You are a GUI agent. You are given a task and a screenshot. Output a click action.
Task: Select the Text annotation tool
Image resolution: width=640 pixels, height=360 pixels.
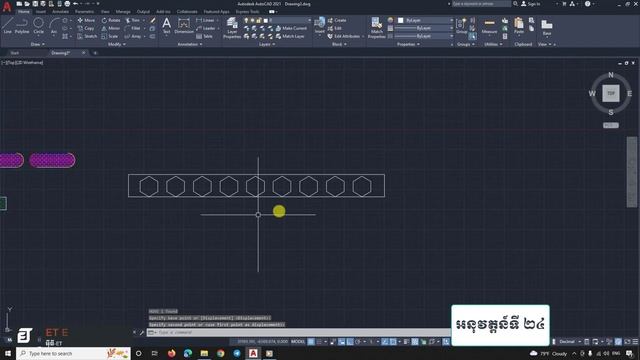pos(167,25)
